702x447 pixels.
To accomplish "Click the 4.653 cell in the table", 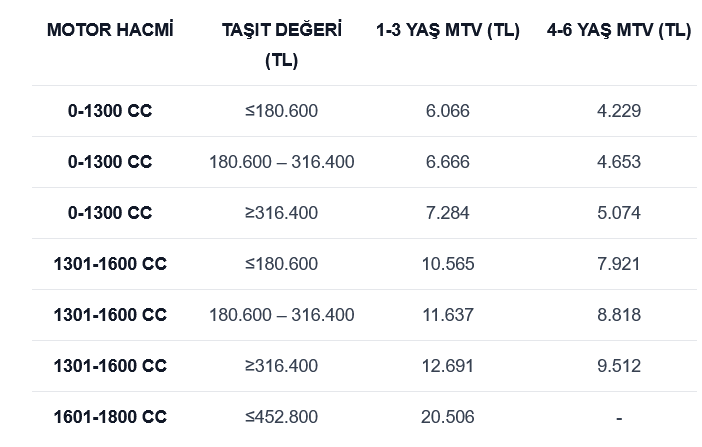I will pyautogui.click(x=618, y=162).
